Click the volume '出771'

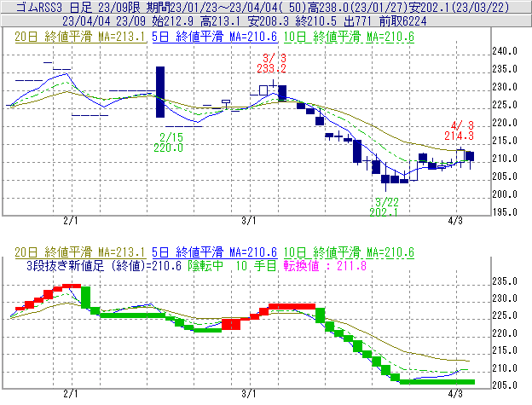357,21
